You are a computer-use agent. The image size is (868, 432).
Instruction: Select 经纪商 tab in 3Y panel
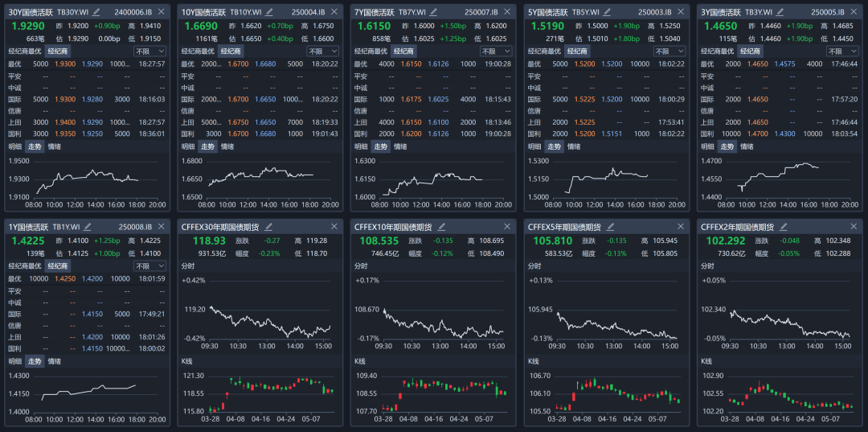click(749, 51)
